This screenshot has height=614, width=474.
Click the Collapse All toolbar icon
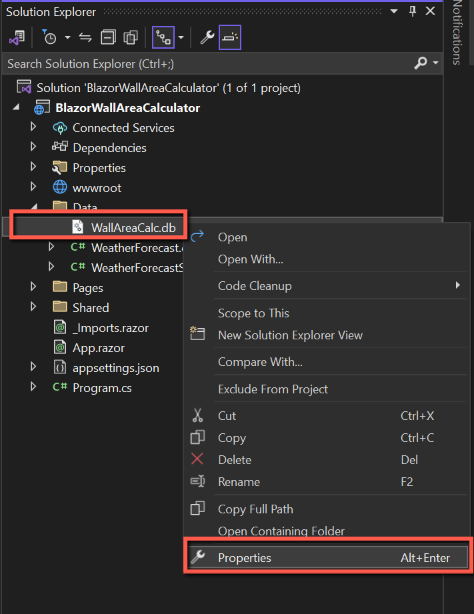[x=108, y=38]
